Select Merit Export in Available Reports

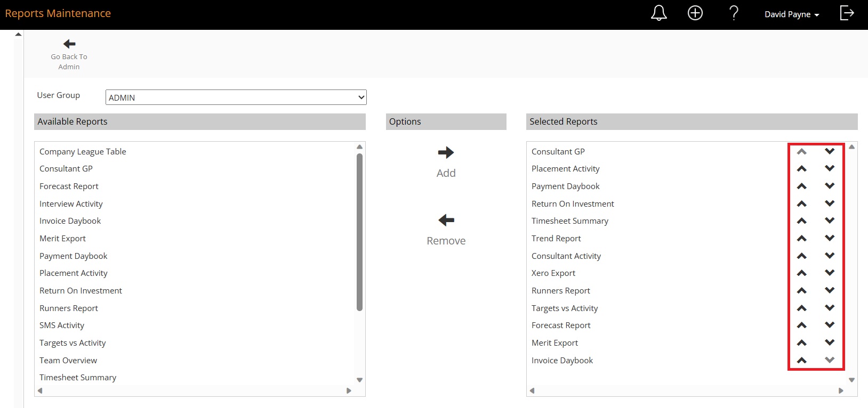tap(62, 239)
